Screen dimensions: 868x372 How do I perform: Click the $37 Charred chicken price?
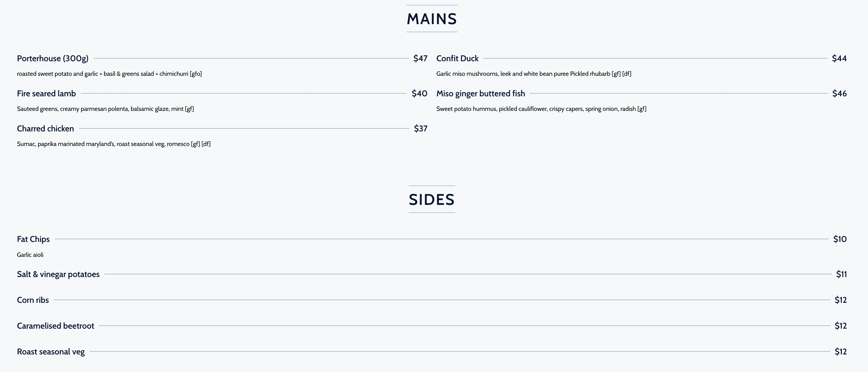[x=420, y=129]
